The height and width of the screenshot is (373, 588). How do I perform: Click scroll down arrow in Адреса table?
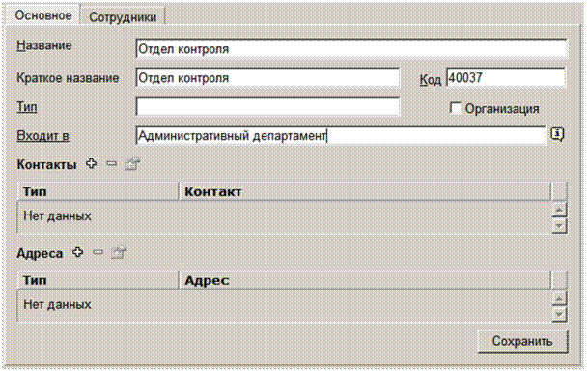tap(559, 314)
